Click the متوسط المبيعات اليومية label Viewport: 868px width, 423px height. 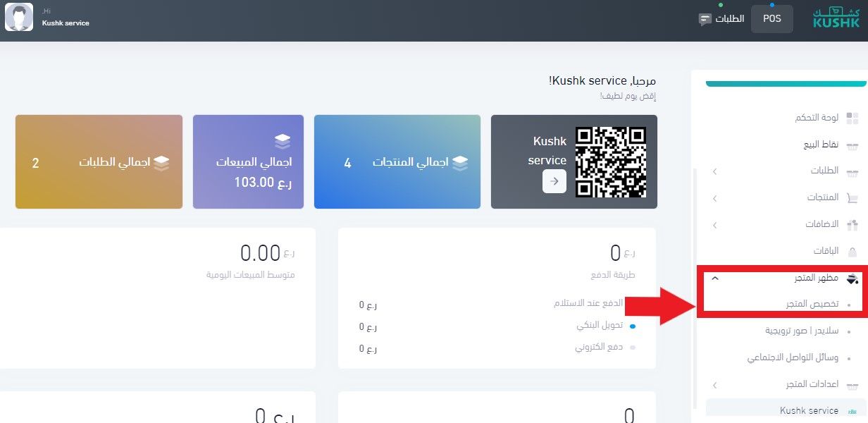pos(250,274)
